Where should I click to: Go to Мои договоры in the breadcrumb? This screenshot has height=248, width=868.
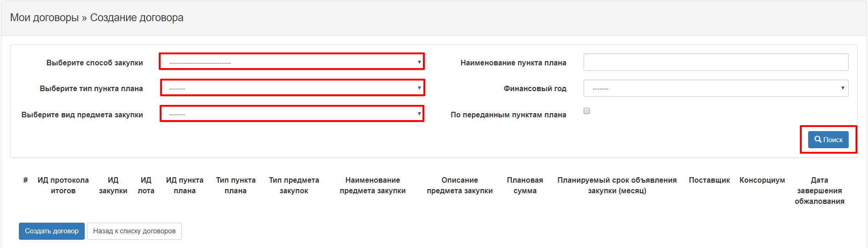[44, 18]
